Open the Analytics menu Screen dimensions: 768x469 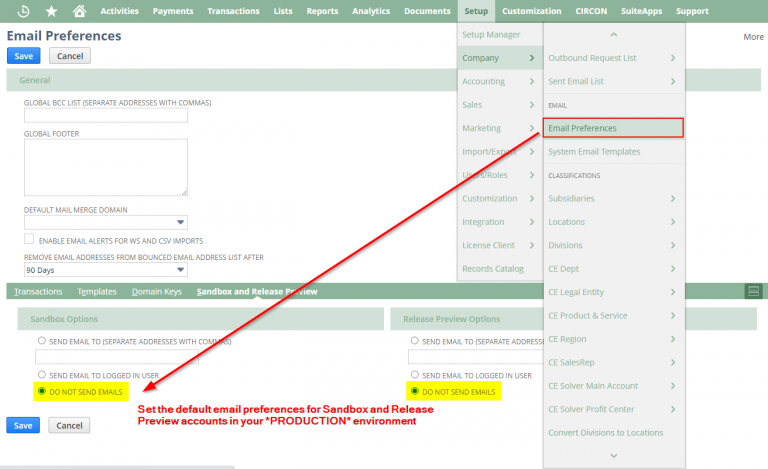tap(371, 11)
